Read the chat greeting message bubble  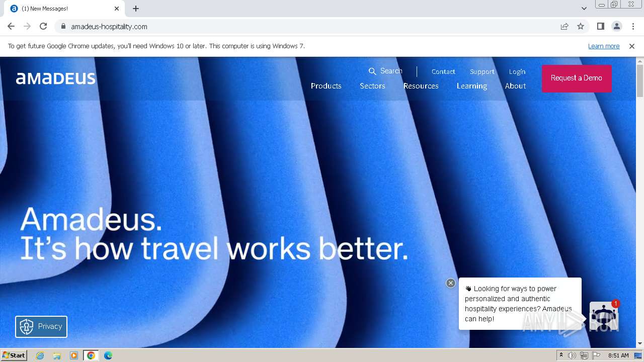[x=520, y=304]
